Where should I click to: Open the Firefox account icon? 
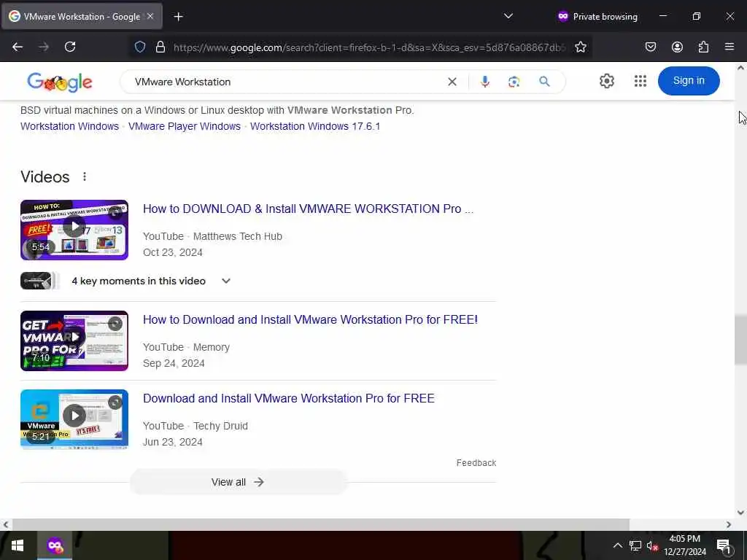677,47
